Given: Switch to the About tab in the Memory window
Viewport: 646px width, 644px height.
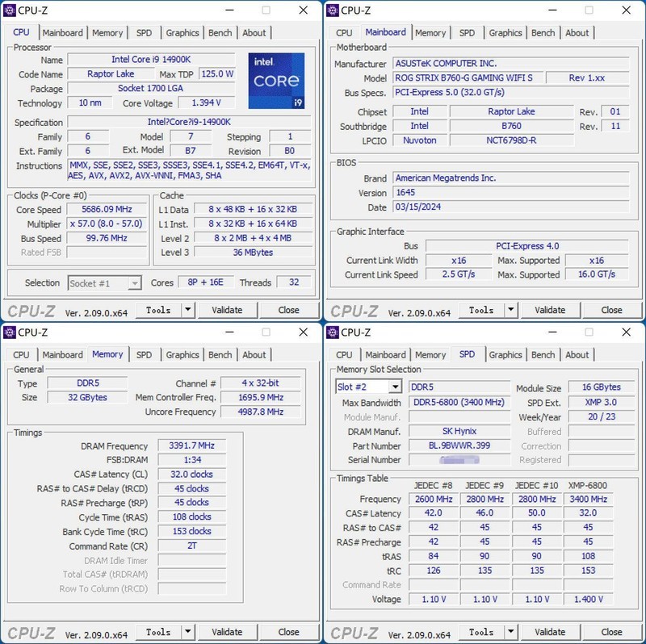Looking at the screenshot, I should pos(255,355).
